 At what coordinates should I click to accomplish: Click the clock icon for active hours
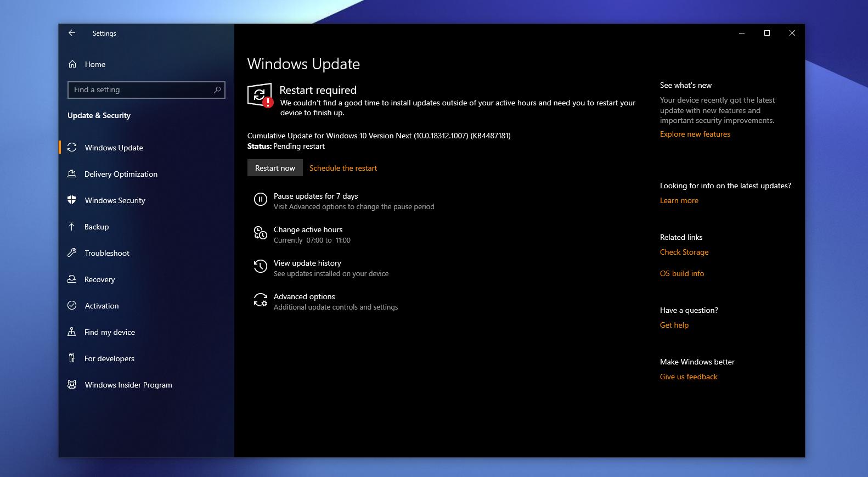(260, 233)
